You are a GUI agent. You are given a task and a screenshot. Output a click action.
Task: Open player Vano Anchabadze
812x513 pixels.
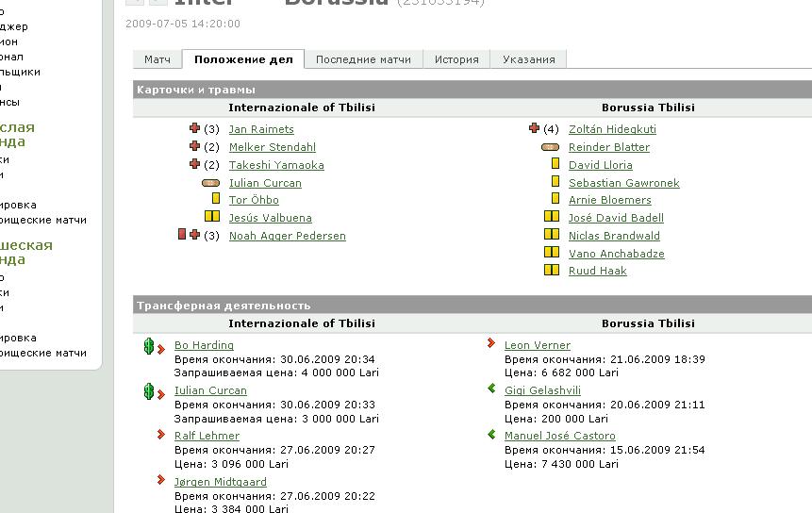[616, 254]
